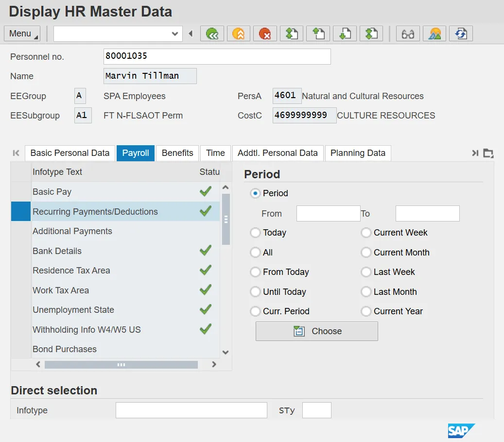Click the Display glasses icon
Viewport: 504px width, 442px height.
click(x=408, y=34)
